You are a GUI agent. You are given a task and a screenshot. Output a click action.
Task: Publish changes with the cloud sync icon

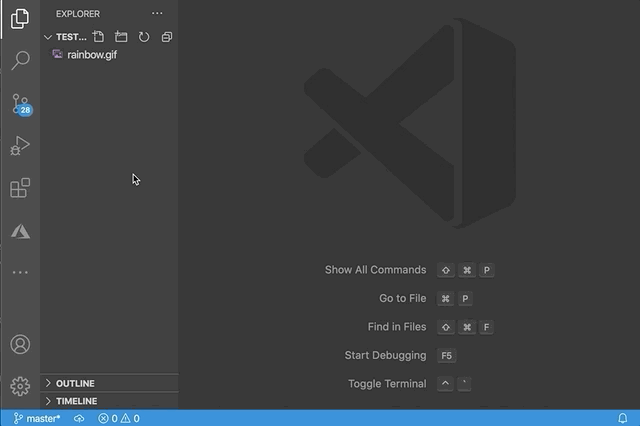(x=79, y=418)
